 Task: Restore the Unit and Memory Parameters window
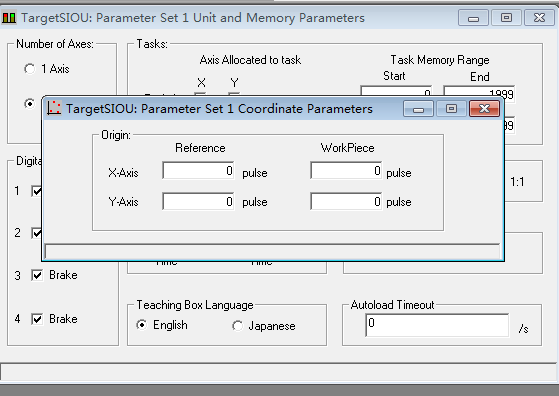tap(506, 17)
